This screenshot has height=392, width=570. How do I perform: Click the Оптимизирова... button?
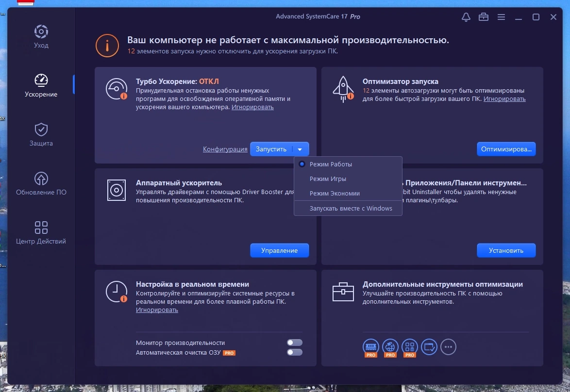click(x=506, y=149)
